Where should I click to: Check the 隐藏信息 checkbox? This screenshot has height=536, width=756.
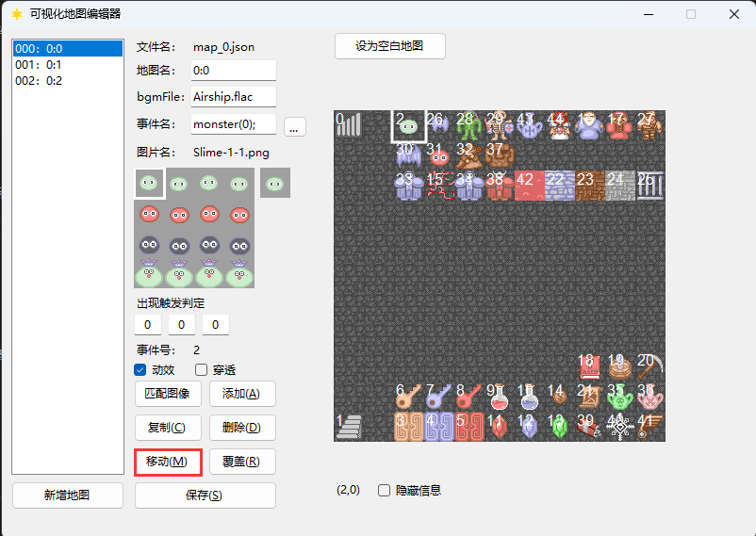(x=385, y=491)
